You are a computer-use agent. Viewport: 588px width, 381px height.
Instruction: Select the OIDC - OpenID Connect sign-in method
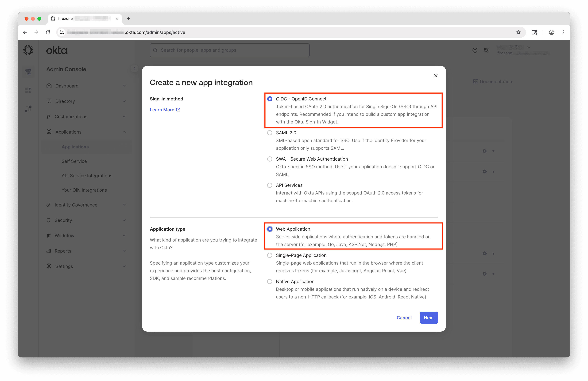(270, 99)
